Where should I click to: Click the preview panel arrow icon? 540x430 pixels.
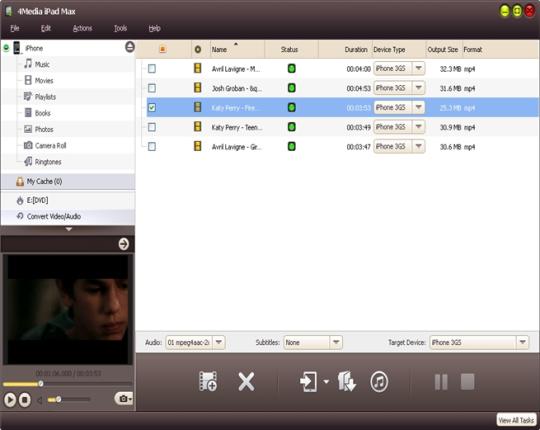click(x=124, y=244)
